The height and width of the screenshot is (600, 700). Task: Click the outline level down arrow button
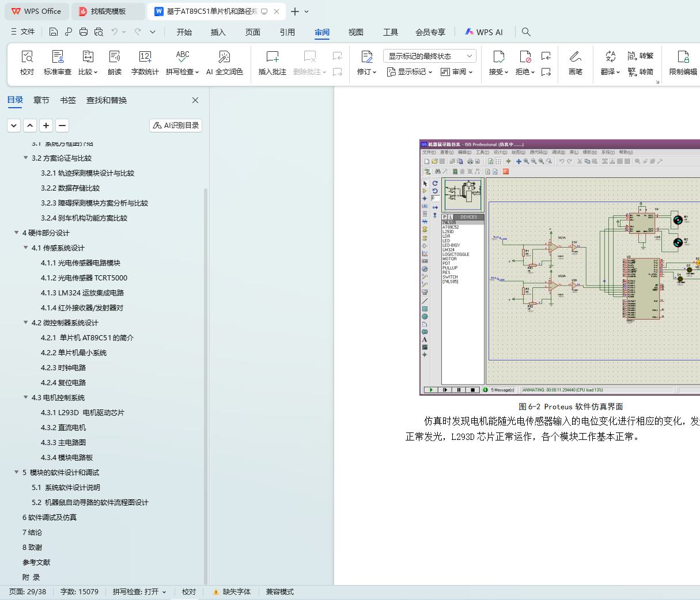(14, 125)
